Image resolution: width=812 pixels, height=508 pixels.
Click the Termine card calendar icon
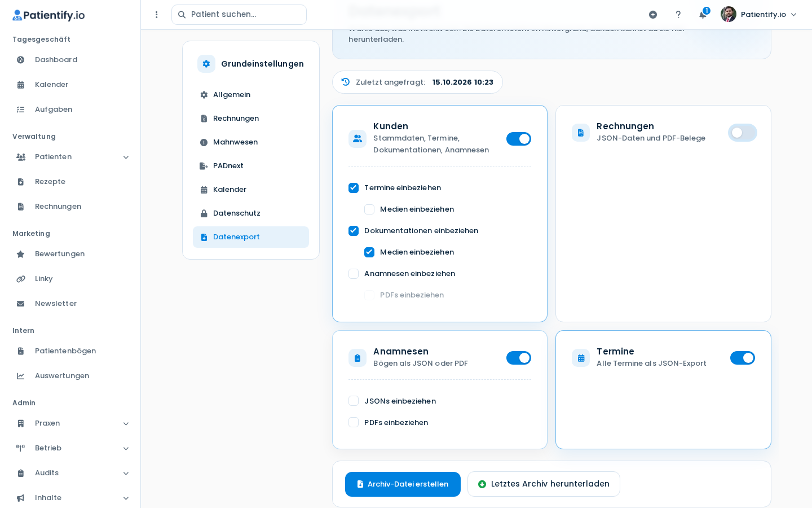point(581,358)
